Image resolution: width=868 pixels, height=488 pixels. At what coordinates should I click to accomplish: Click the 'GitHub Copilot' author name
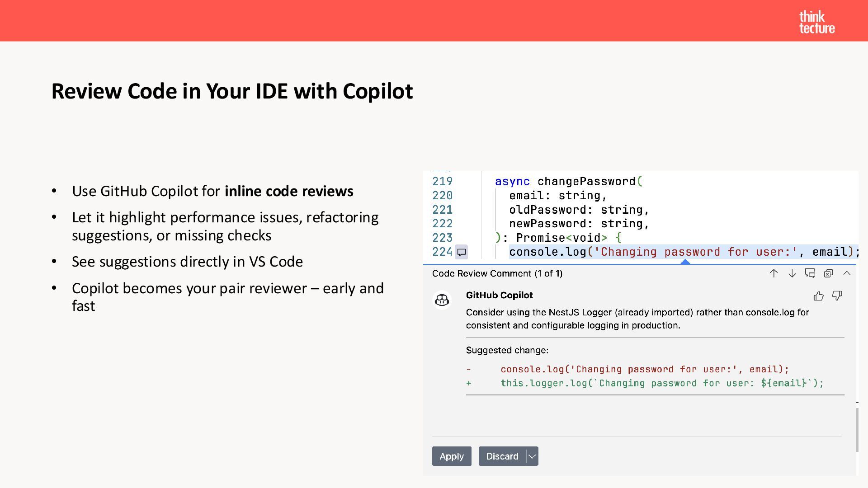pyautogui.click(x=499, y=295)
